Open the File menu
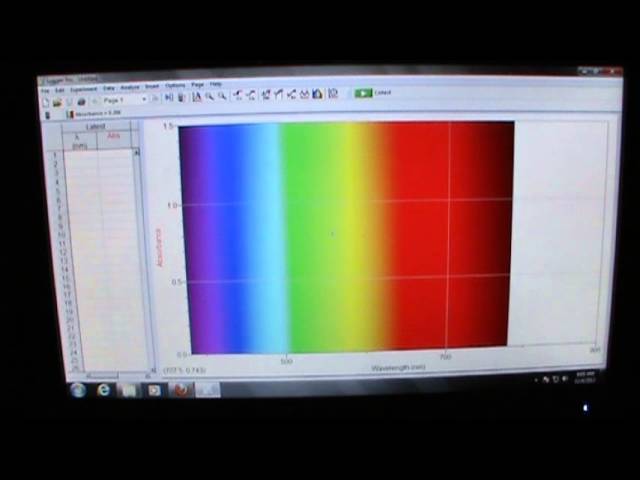This screenshot has width=640, height=480. point(45,91)
